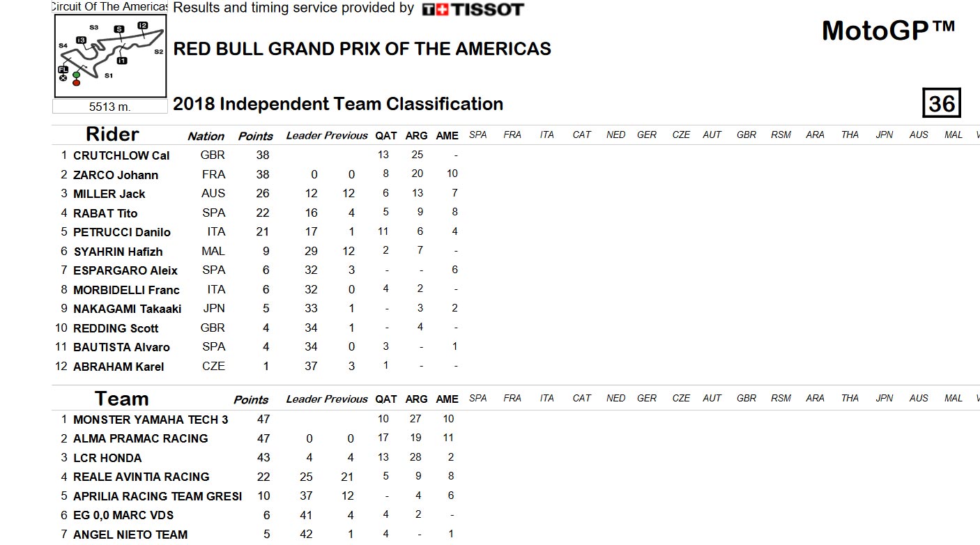Click the red marker on track map
Image resolution: width=980 pixels, height=545 pixels.
[76, 82]
